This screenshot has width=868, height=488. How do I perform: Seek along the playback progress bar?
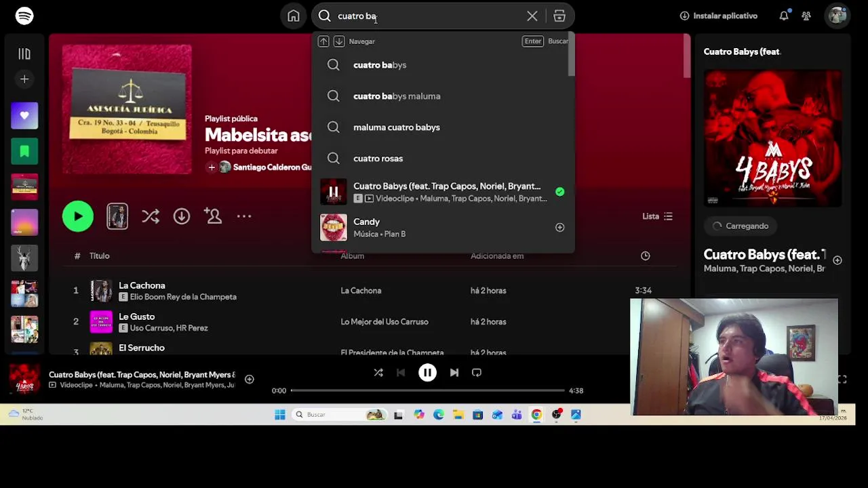(427, 390)
